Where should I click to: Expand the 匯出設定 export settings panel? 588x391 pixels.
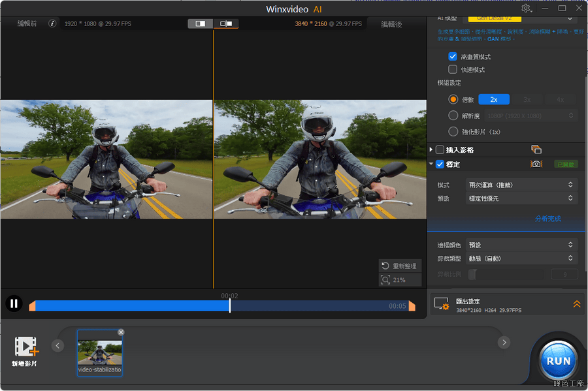pos(577,304)
